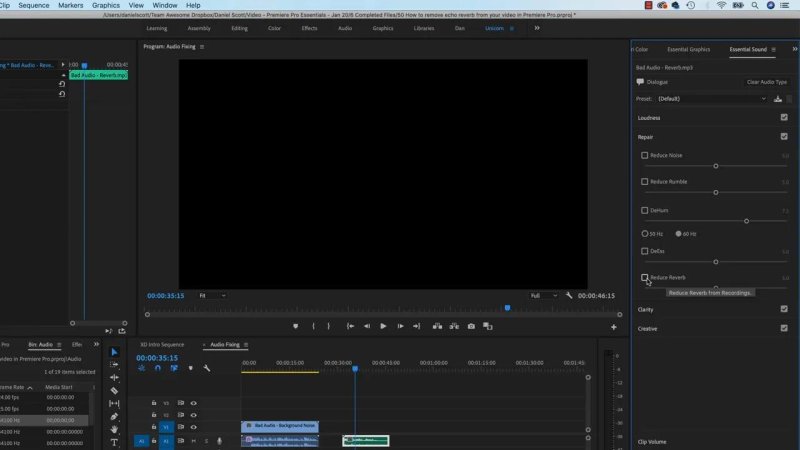Toggle timeline snapping magnet icon
Screen dimensions: 800x450
(x=158, y=368)
